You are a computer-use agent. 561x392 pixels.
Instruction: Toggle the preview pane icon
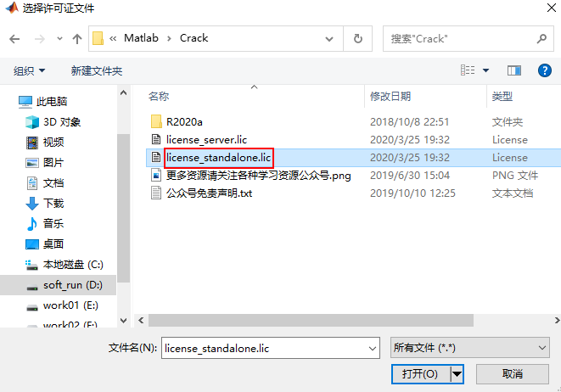coord(514,70)
